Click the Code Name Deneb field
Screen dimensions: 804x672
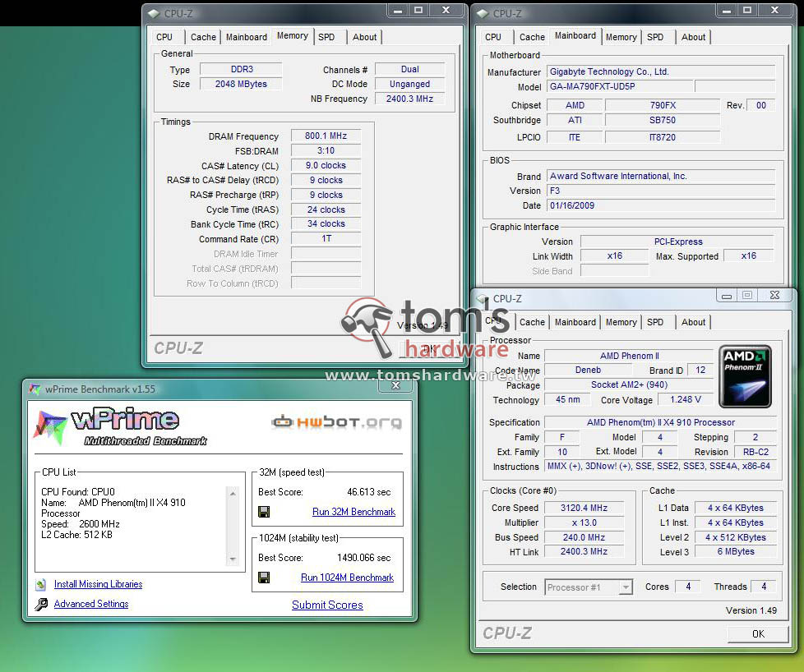(x=588, y=370)
